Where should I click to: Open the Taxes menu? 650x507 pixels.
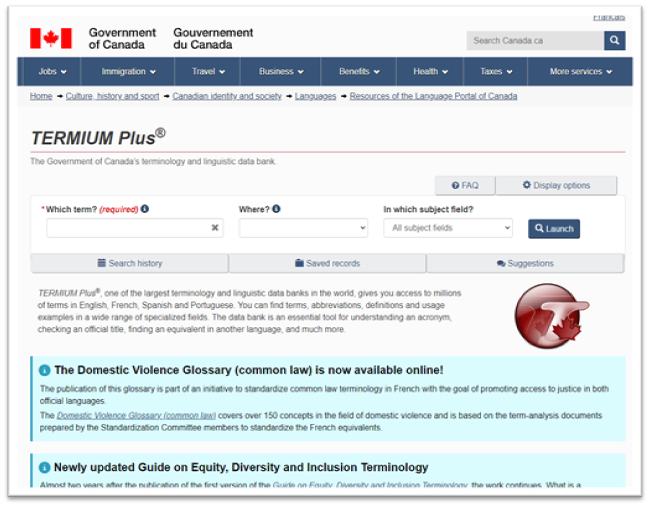[x=495, y=72]
